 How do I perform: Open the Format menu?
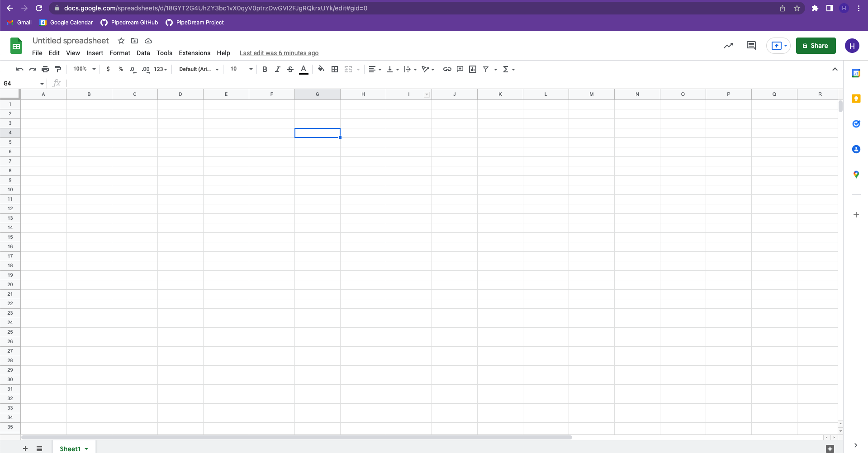(x=119, y=53)
